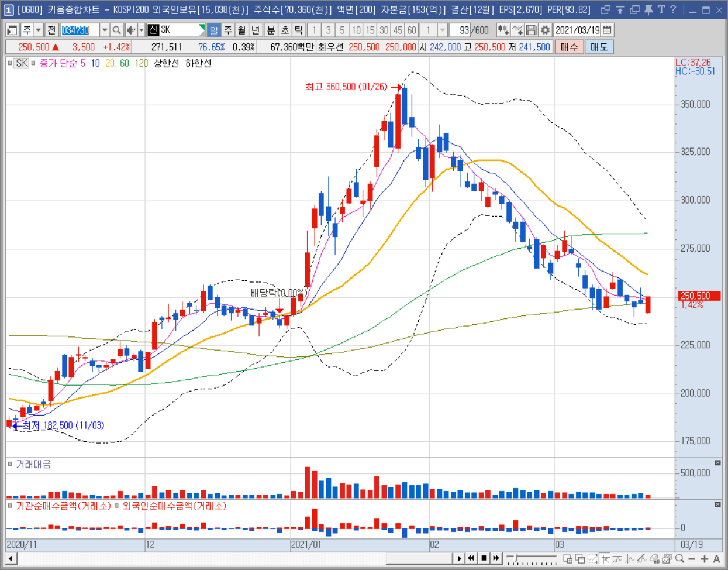Toggle the 거래대금 indicator marker
This screenshot has width=728, height=570.
point(10,464)
